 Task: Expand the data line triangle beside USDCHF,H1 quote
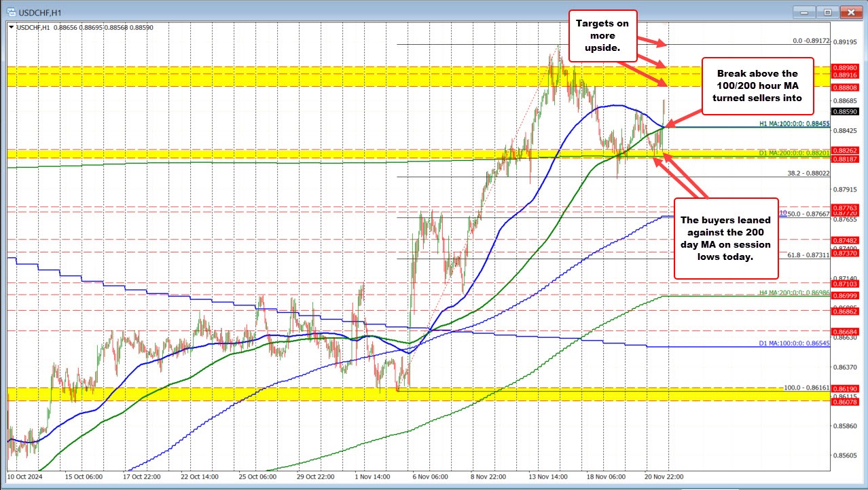[x=12, y=28]
